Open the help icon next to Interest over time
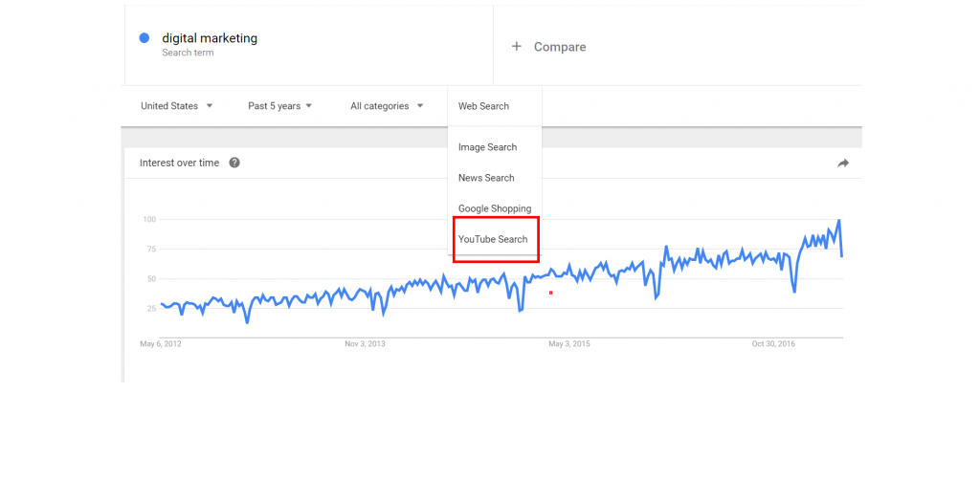 click(234, 163)
